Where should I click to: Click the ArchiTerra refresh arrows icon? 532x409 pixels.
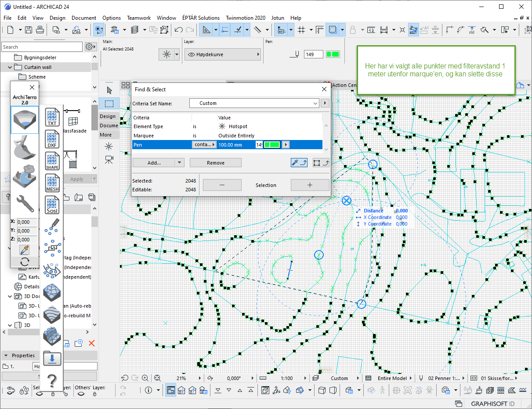pyautogui.click(x=25, y=262)
